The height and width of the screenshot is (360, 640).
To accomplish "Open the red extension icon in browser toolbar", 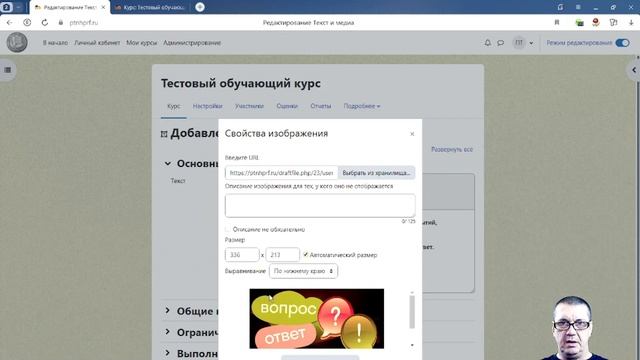I will tap(596, 22).
